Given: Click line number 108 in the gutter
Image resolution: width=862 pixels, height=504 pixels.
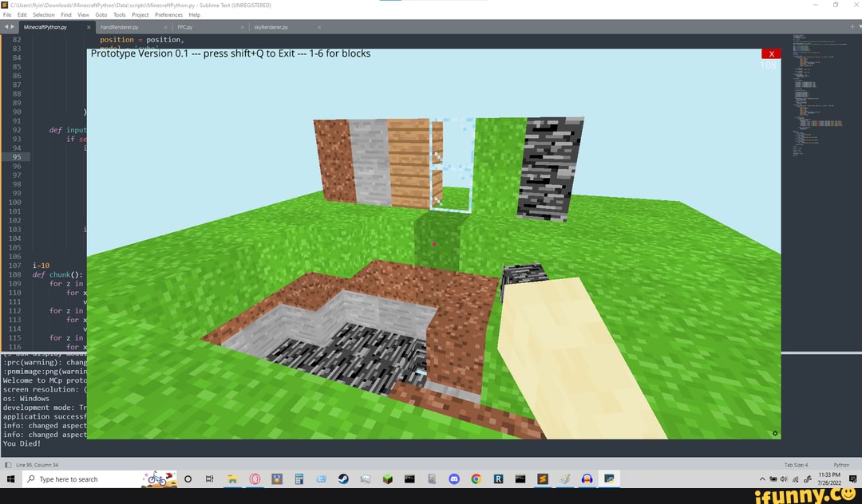Looking at the screenshot, I should 15,274.
